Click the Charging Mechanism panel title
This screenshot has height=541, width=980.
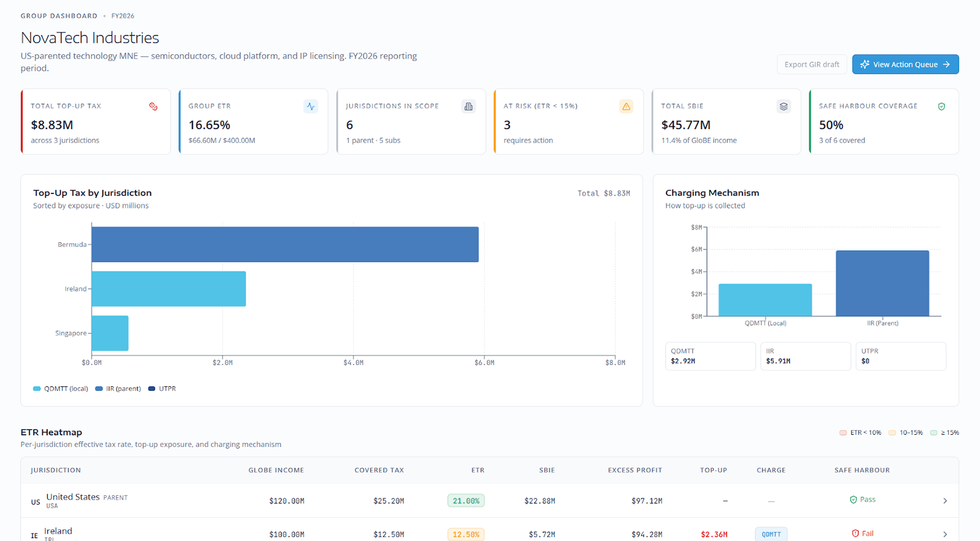click(712, 193)
